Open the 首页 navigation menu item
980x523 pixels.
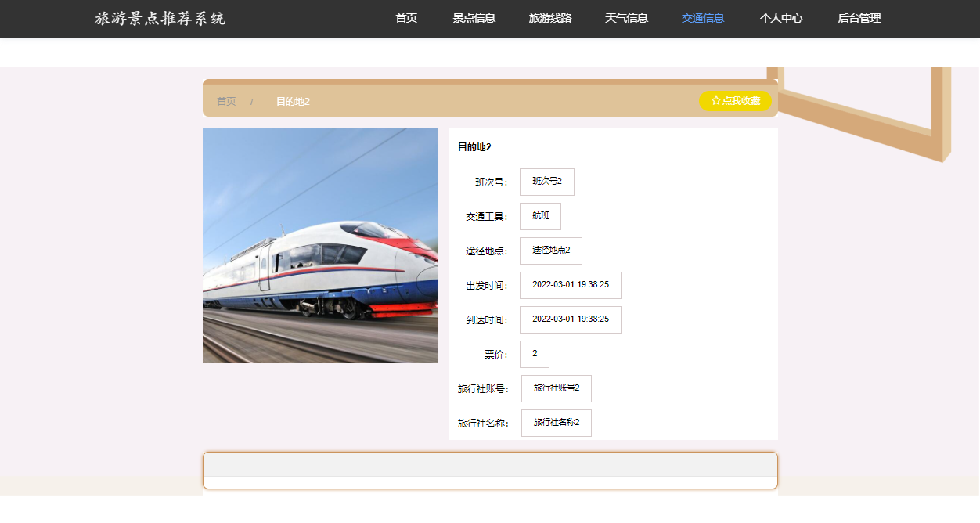pyautogui.click(x=405, y=19)
